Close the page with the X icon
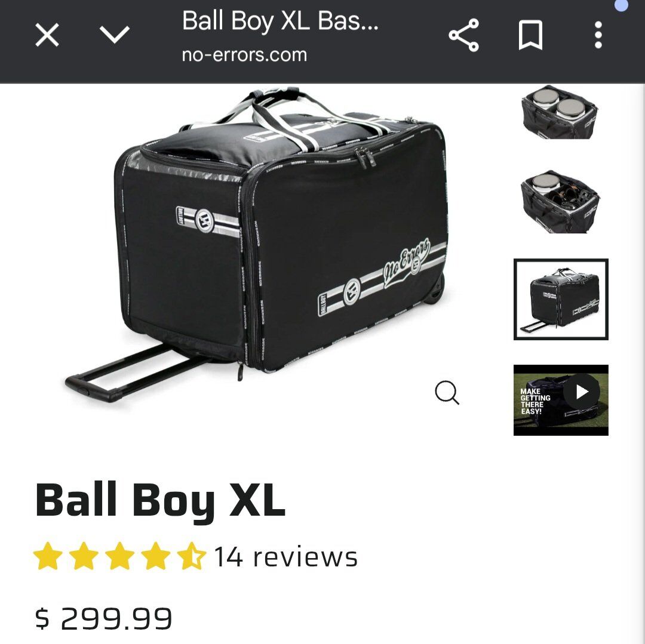This screenshot has width=645, height=644. 47,35
